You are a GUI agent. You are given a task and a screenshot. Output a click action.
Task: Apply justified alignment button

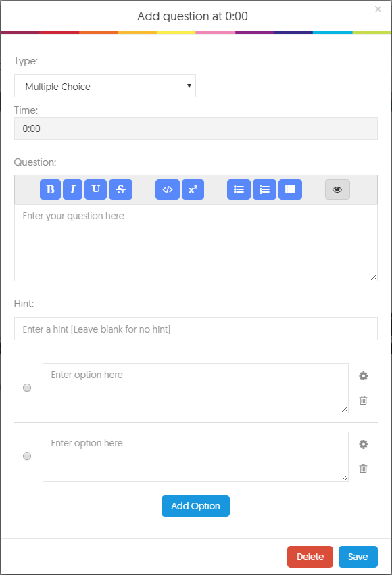290,189
